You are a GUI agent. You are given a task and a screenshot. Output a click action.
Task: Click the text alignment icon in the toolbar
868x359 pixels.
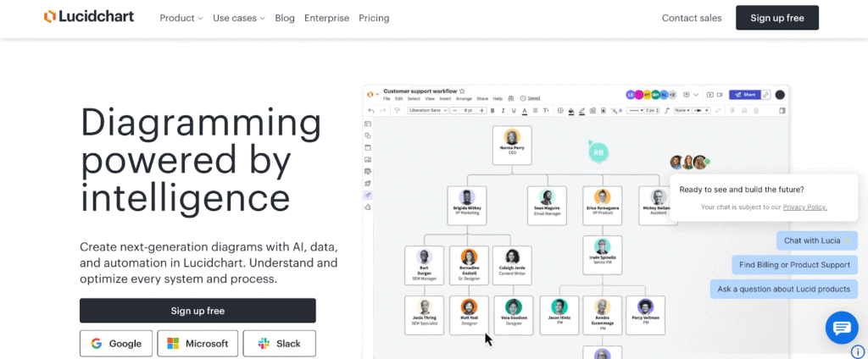535,111
